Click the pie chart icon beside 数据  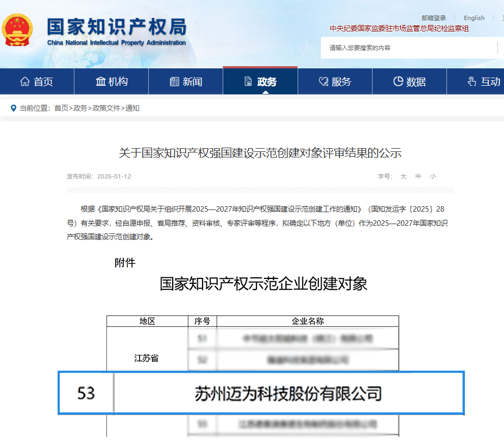click(x=398, y=81)
